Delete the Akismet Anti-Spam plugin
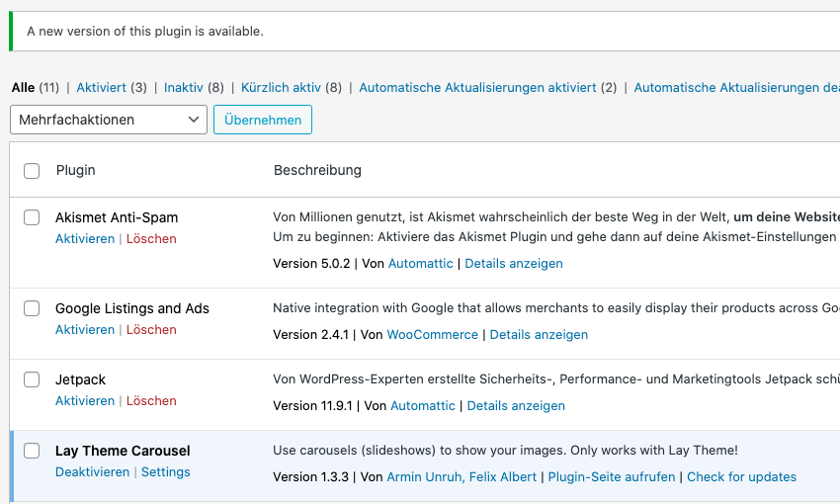The height and width of the screenshot is (504, 840). [151, 239]
